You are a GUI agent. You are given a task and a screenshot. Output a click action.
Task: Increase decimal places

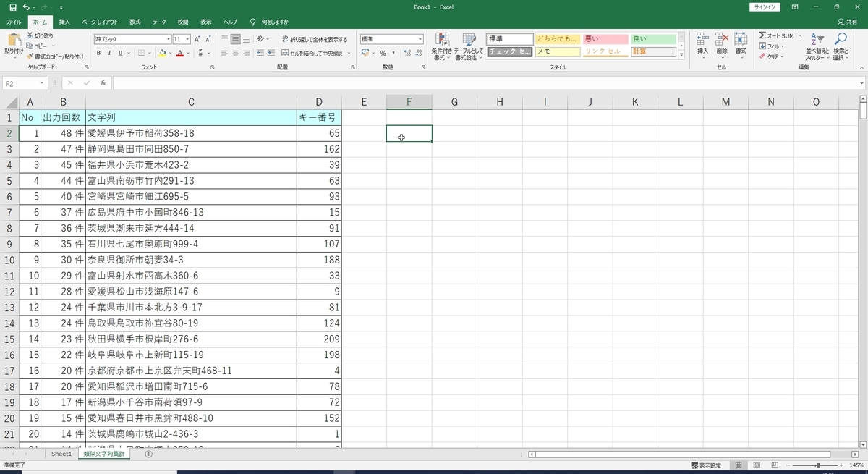(x=408, y=53)
